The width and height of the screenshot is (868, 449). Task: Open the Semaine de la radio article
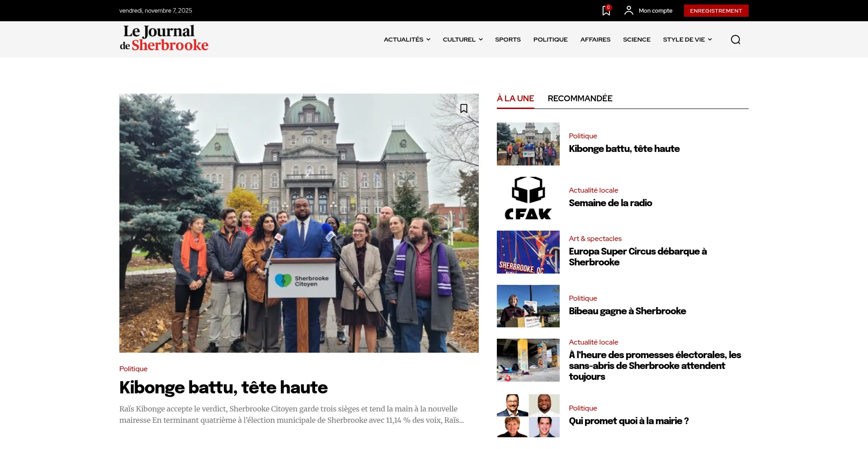coord(610,203)
